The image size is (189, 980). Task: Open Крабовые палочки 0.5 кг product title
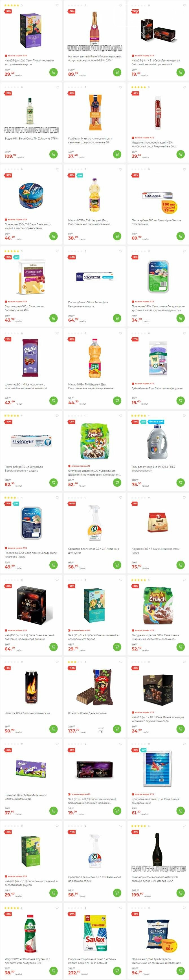tap(155, 801)
